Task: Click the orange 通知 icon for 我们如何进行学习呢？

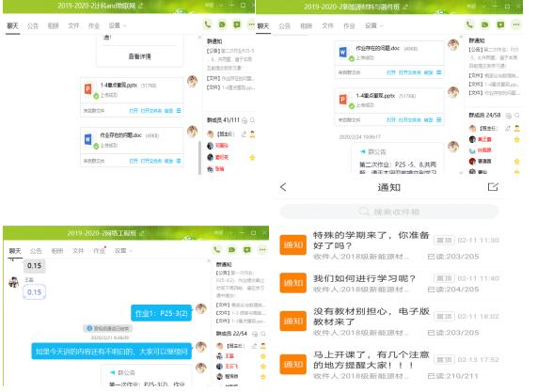Action: [x=292, y=283]
